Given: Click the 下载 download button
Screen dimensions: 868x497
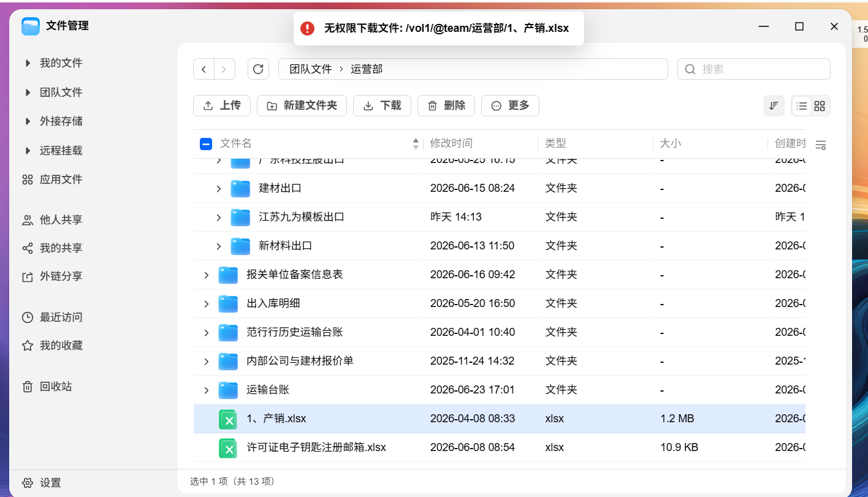Looking at the screenshot, I should [x=382, y=105].
